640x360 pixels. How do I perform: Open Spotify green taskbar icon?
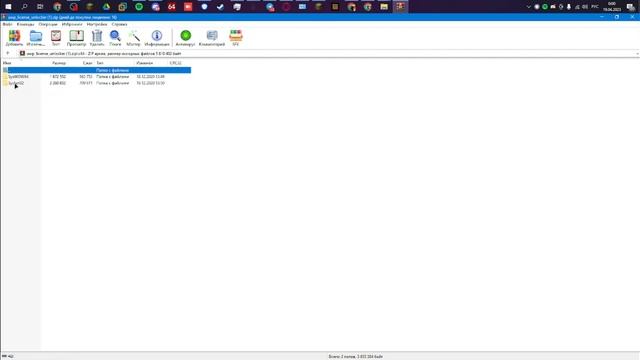pyautogui.click(x=139, y=7)
